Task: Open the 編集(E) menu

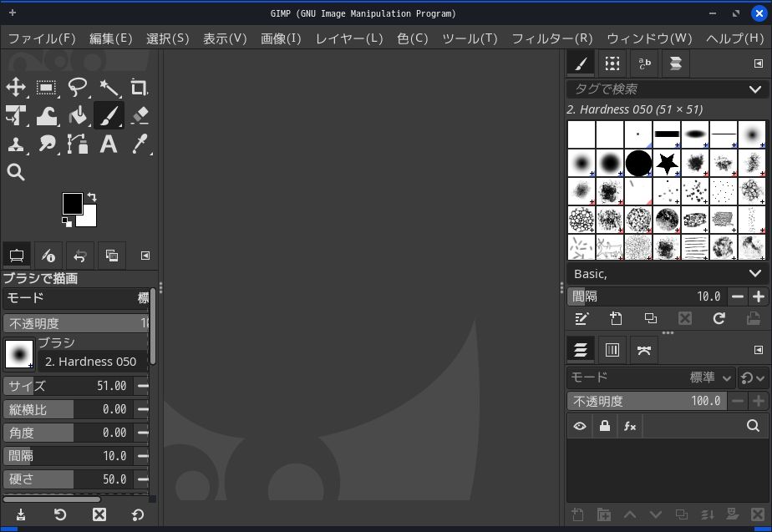Action: [x=111, y=38]
